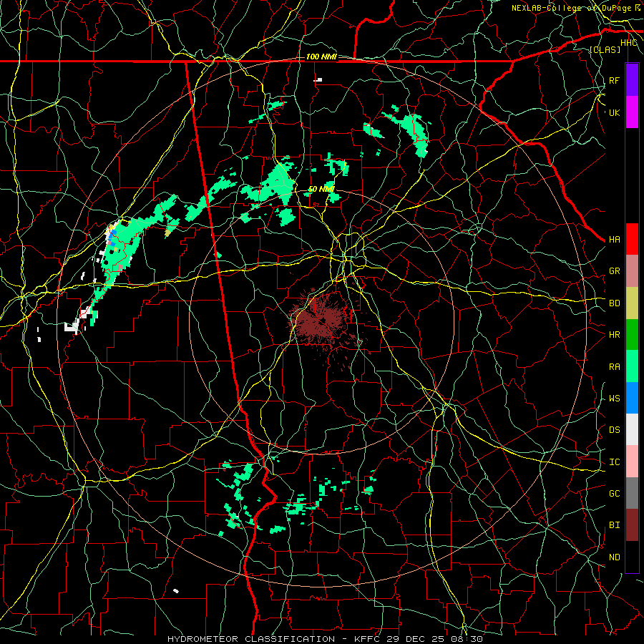This screenshot has height=644, width=644.
Task: Click the 50 NMI range ring label
Action: pos(321,189)
